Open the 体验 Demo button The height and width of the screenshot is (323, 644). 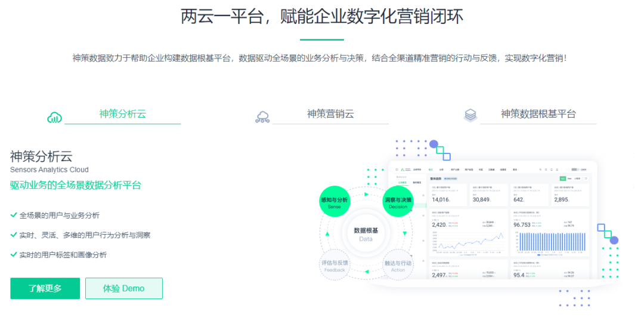123,288
